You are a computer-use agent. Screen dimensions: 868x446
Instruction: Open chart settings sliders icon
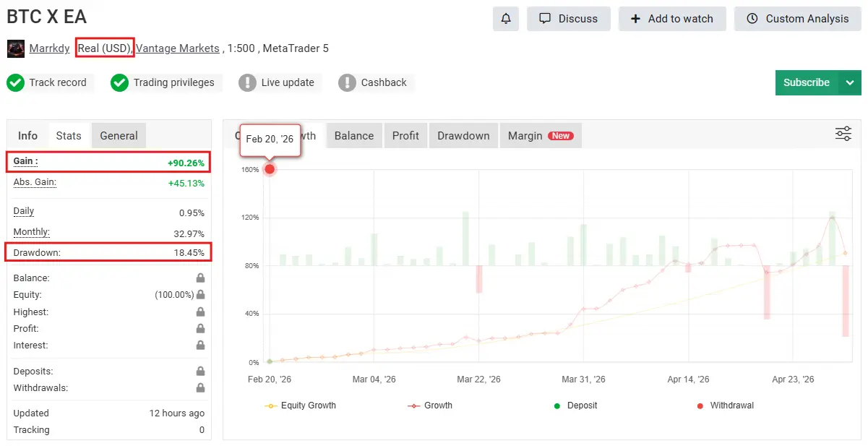pyautogui.click(x=843, y=134)
